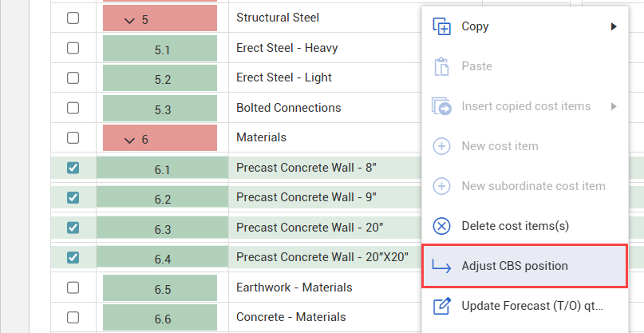644x333 pixels.
Task: Click the Update Forecast pencil icon
Action: 441,306
